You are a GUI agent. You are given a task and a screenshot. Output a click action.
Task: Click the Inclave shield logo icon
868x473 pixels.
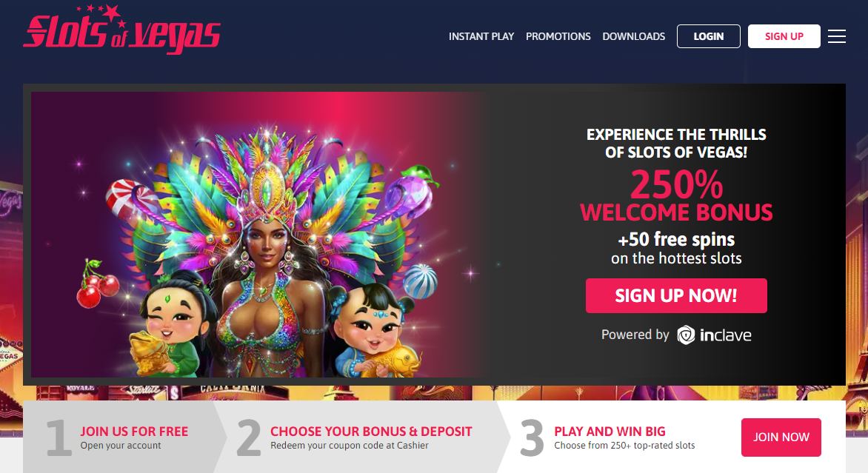point(686,335)
